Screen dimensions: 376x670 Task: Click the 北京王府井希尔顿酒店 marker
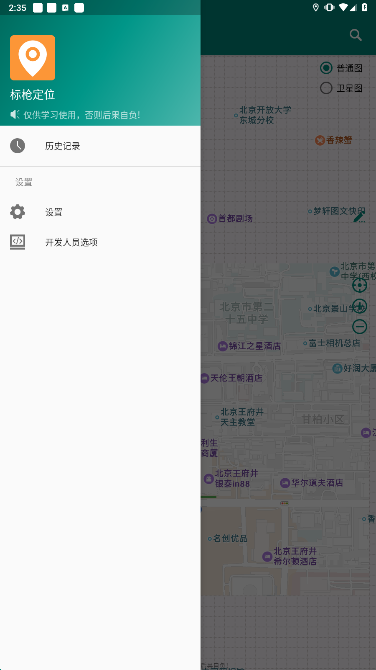tap(290, 556)
